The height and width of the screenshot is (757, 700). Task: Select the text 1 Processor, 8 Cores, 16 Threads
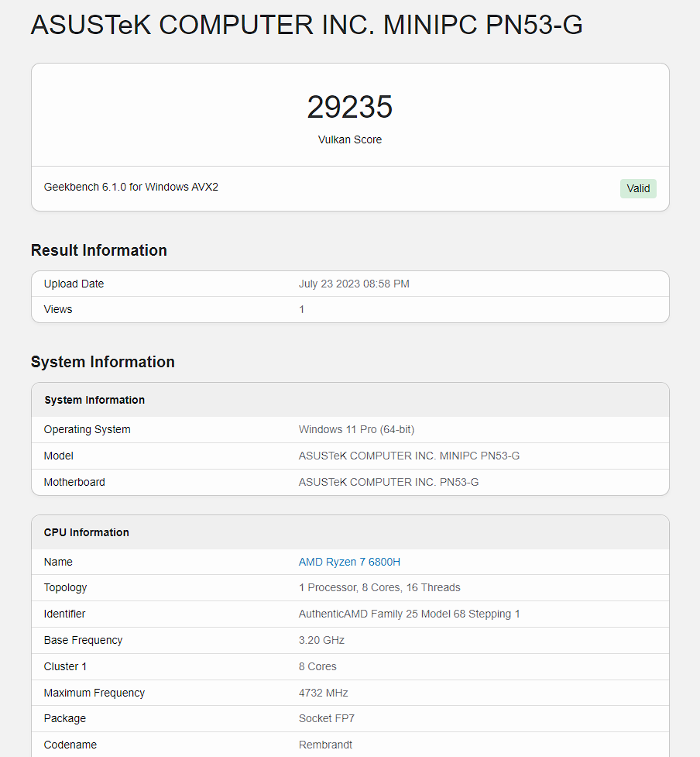coord(379,587)
